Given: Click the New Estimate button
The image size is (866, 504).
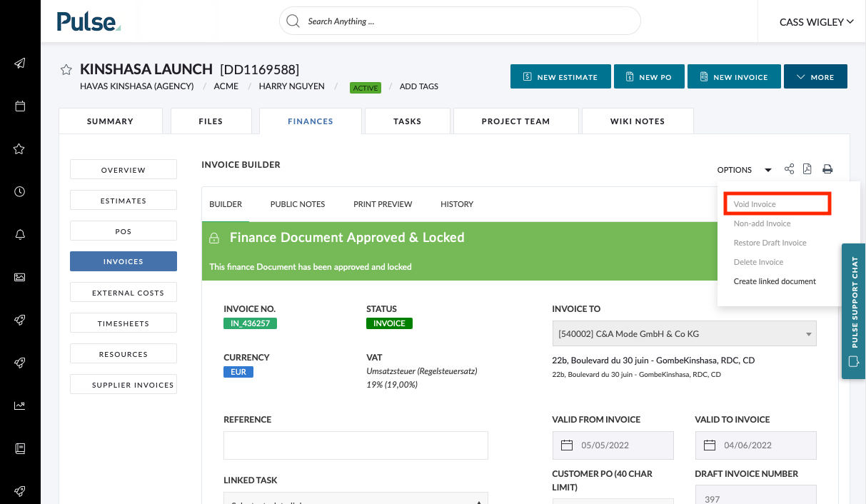Looking at the screenshot, I should pyautogui.click(x=560, y=77).
